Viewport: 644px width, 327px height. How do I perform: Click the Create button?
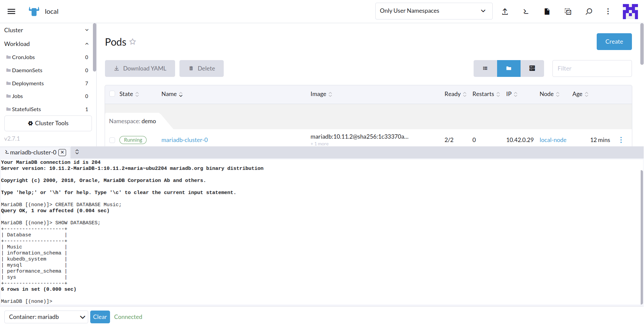pos(614,42)
